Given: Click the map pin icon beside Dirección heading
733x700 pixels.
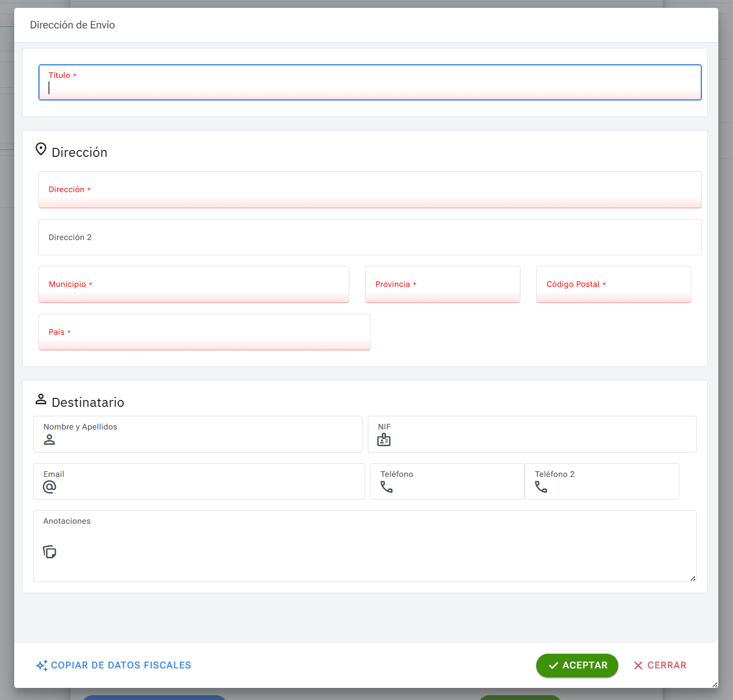Looking at the screenshot, I should pyautogui.click(x=41, y=149).
